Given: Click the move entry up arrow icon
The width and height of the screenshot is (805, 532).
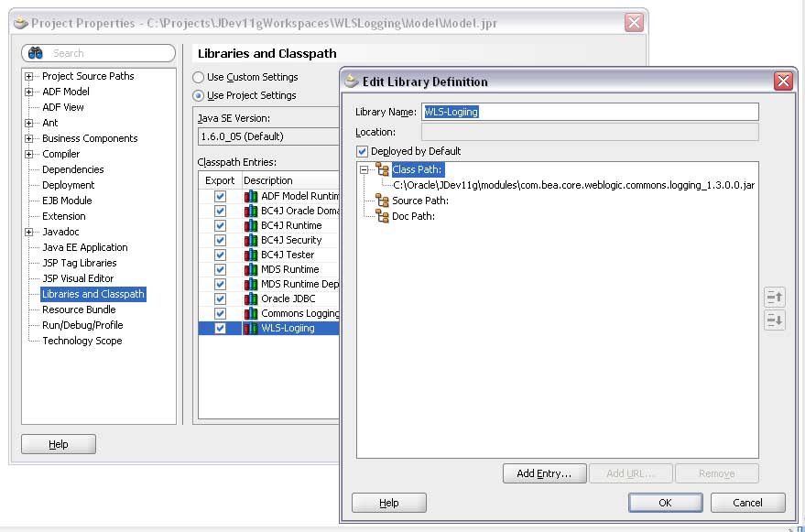Looking at the screenshot, I should pos(774,297).
